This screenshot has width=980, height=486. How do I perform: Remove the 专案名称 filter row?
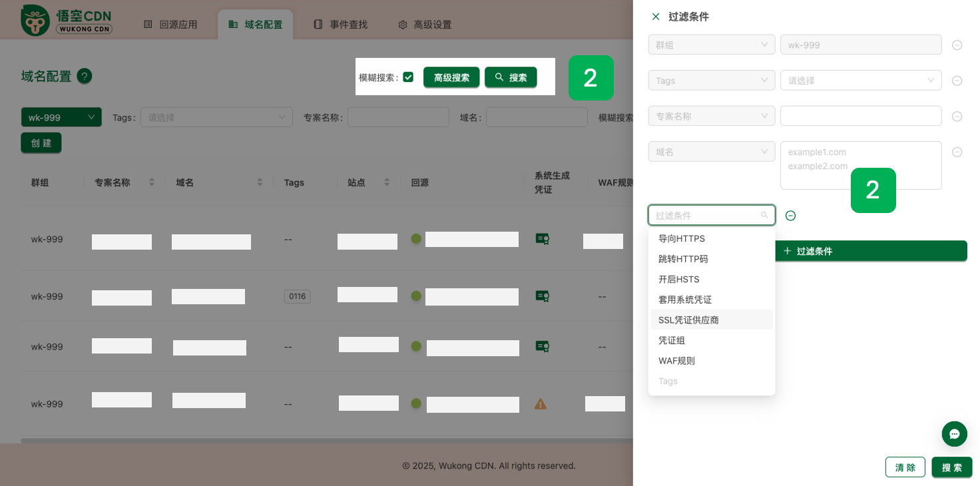tap(957, 117)
